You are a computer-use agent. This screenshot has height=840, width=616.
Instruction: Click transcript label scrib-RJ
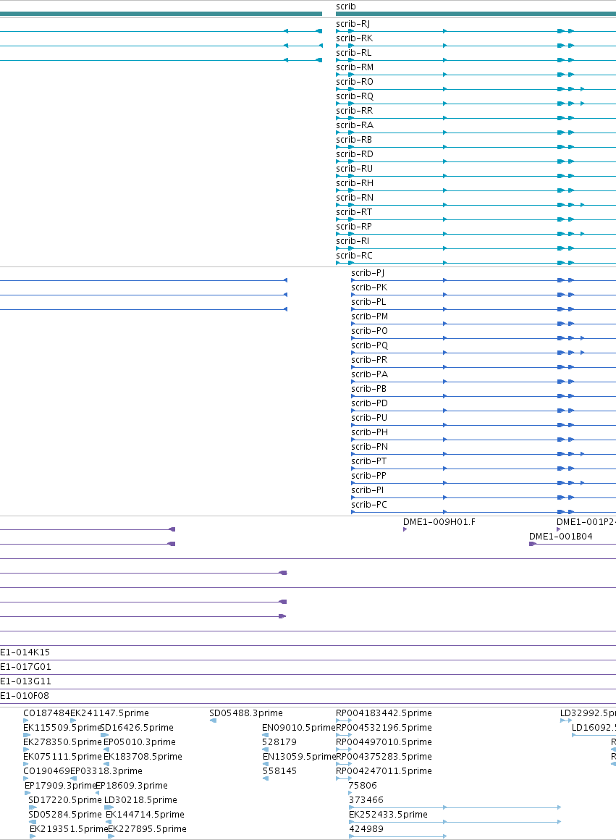353,24
